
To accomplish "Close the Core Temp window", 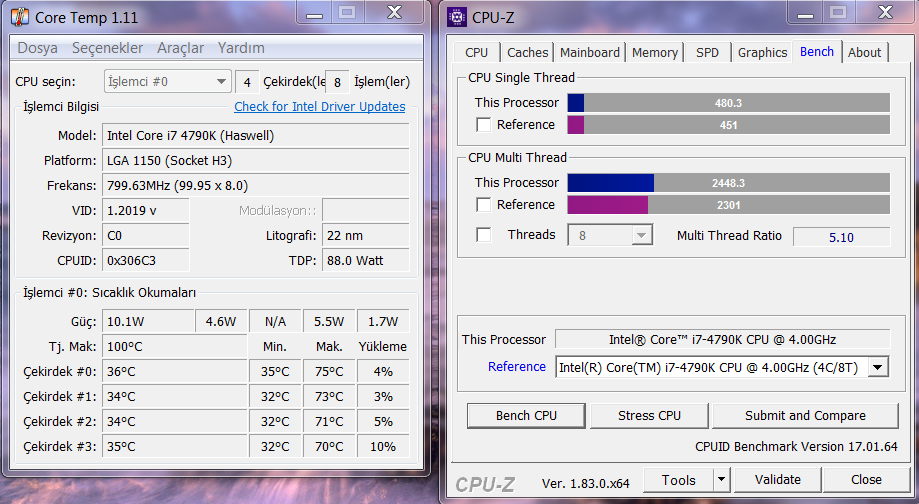I will [394, 13].
